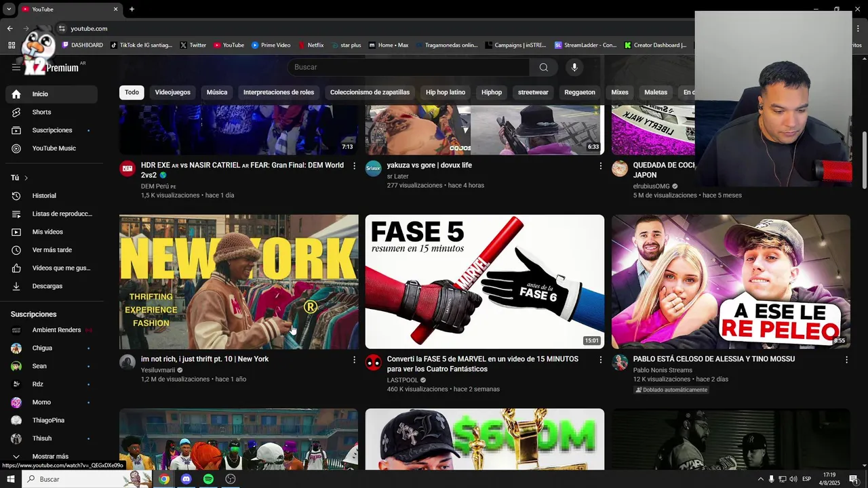Click the Windows Start button

[11, 479]
